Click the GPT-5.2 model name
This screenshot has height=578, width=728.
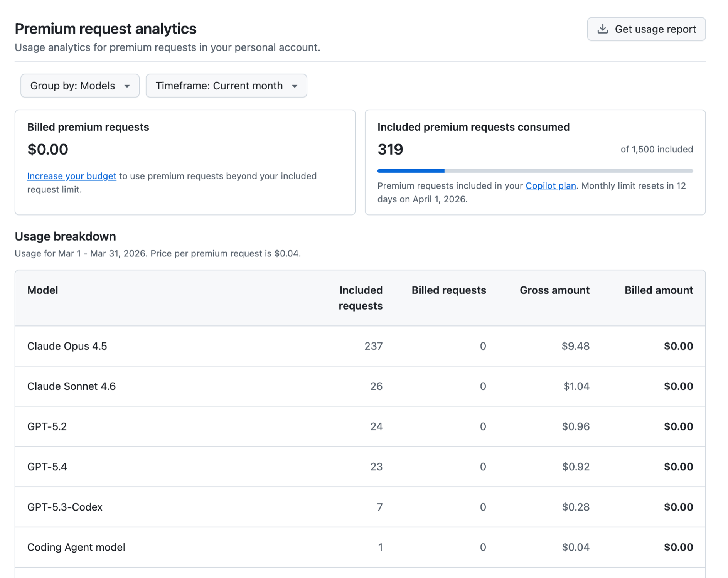(47, 426)
